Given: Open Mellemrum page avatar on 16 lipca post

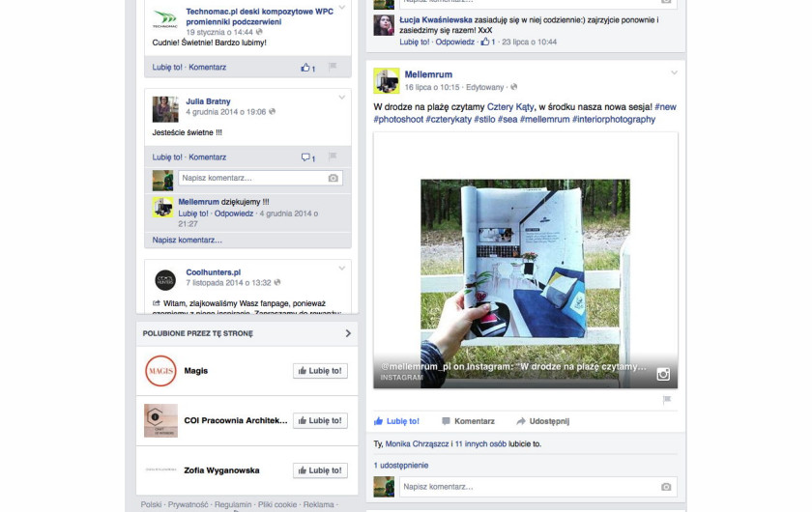Looking at the screenshot, I should 387,81.
